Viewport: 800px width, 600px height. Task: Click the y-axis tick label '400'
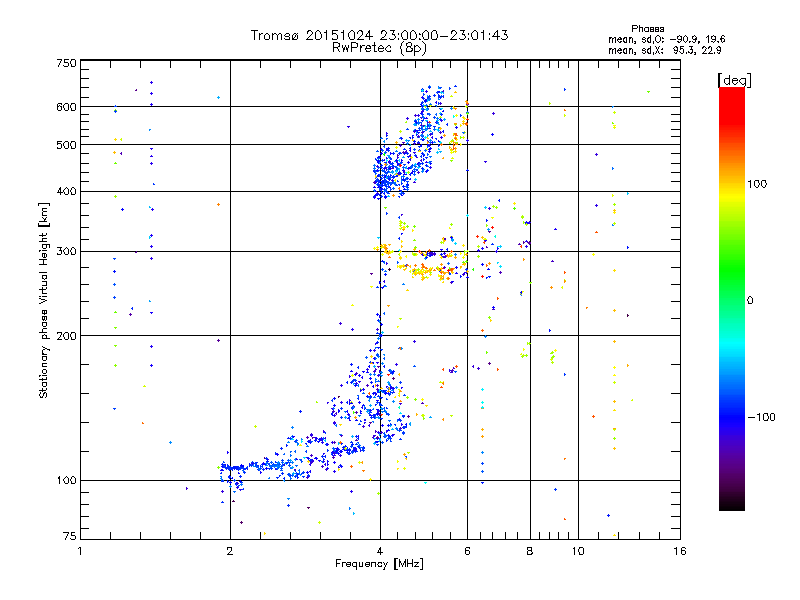tap(66, 191)
